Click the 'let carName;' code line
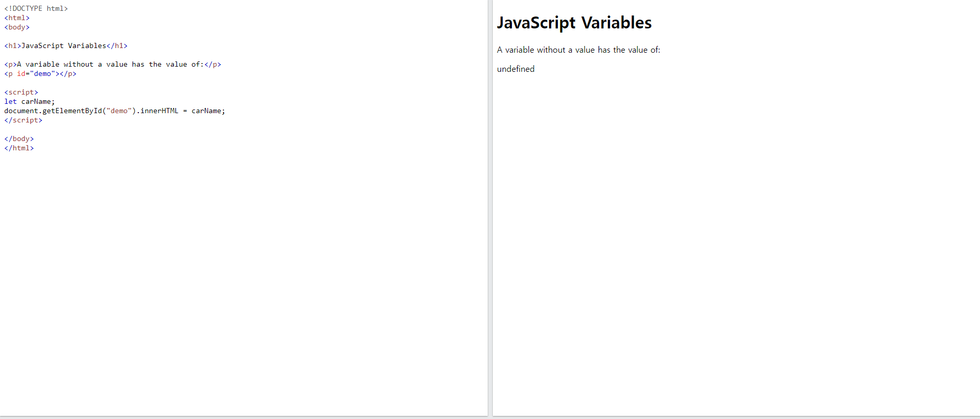Screen dimensions: 980x419 point(29,101)
